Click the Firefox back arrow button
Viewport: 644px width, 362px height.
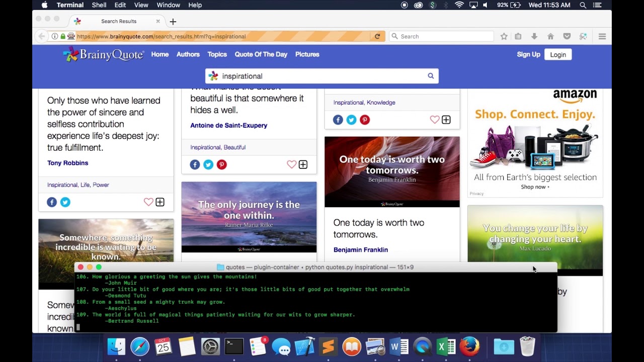42,36
